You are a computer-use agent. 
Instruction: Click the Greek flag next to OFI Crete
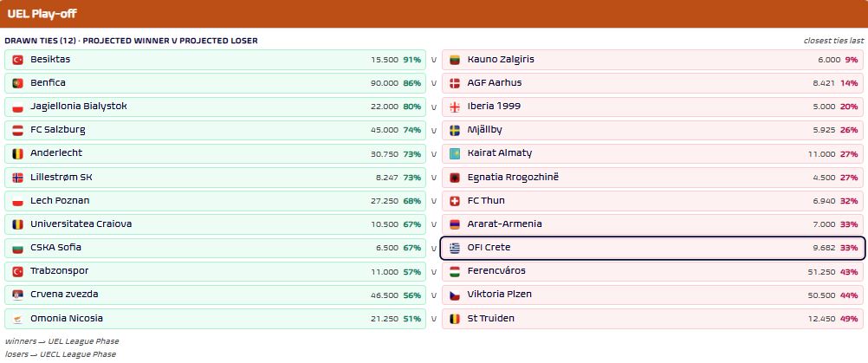tap(455, 248)
